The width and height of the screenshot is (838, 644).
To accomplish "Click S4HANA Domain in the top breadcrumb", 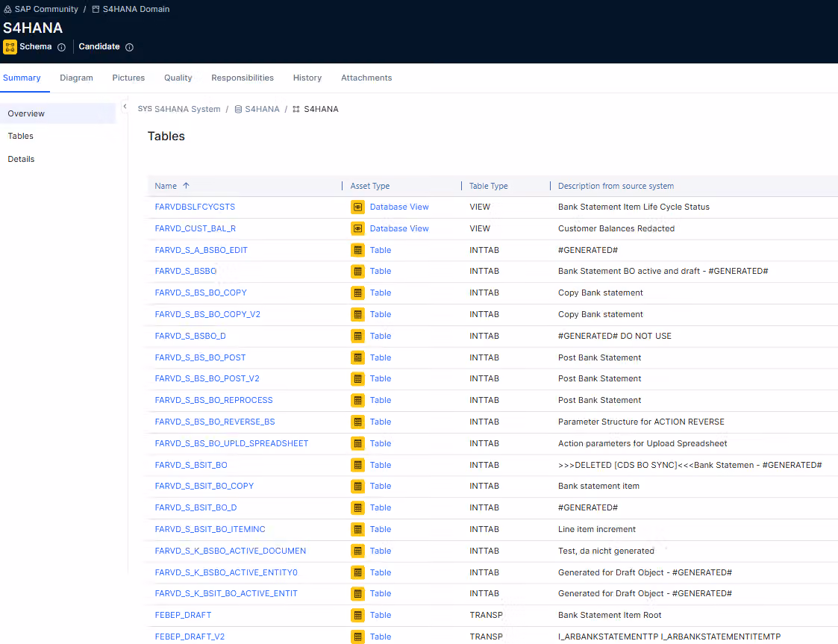I will pos(137,9).
